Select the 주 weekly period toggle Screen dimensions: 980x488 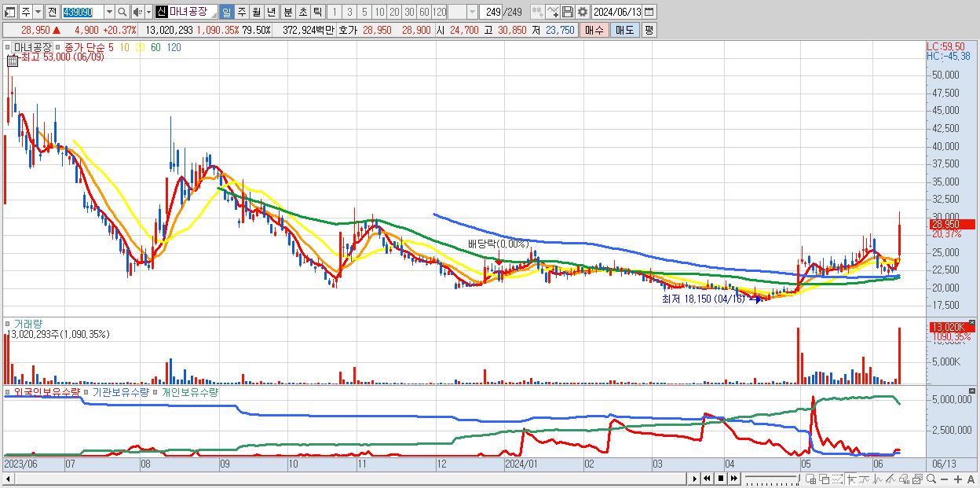(x=241, y=12)
